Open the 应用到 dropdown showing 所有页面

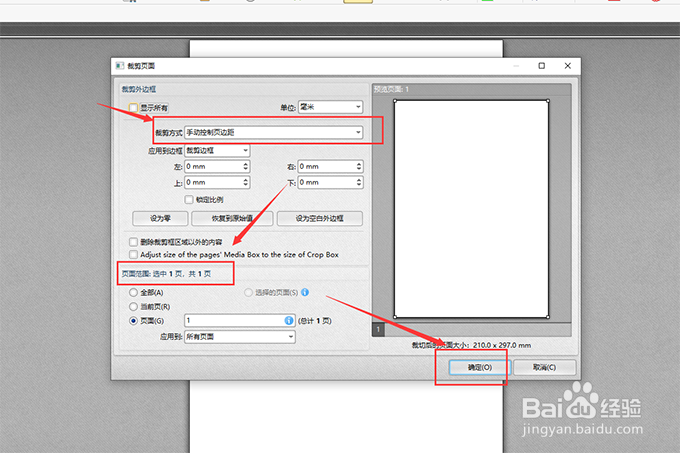click(x=240, y=336)
